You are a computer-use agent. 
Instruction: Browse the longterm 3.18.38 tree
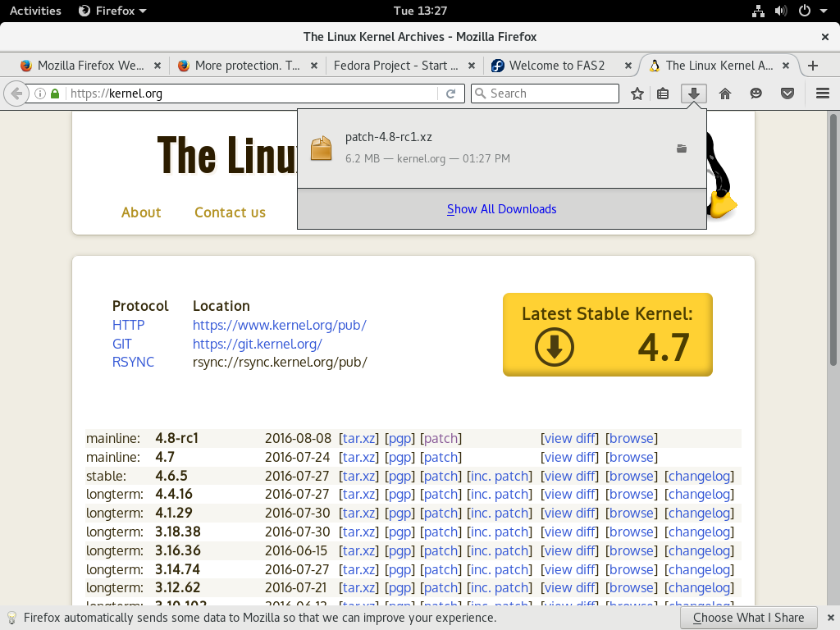632,532
